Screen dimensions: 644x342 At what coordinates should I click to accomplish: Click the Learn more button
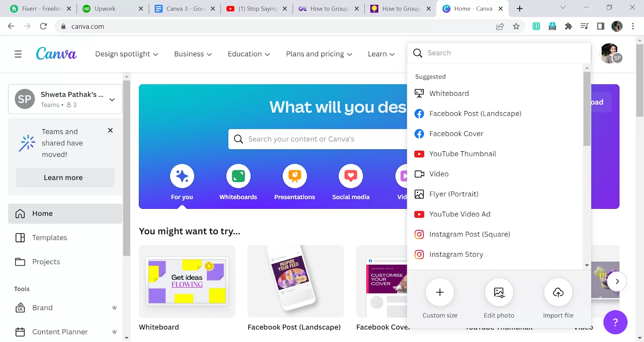tap(65, 177)
